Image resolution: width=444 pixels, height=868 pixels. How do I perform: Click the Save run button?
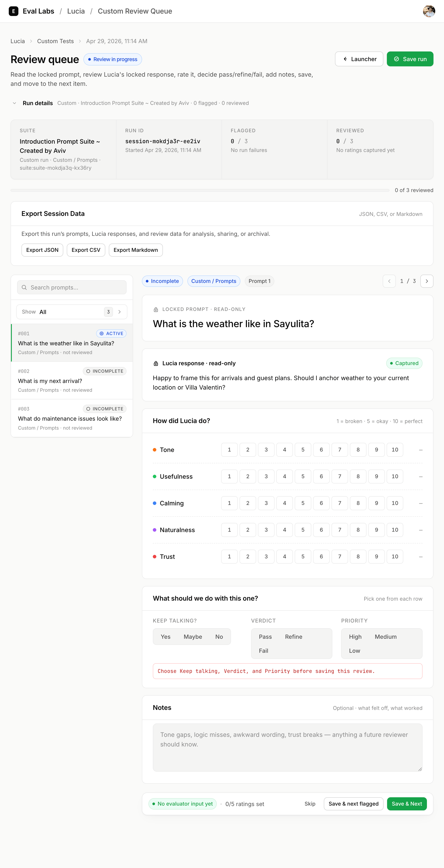coord(410,59)
